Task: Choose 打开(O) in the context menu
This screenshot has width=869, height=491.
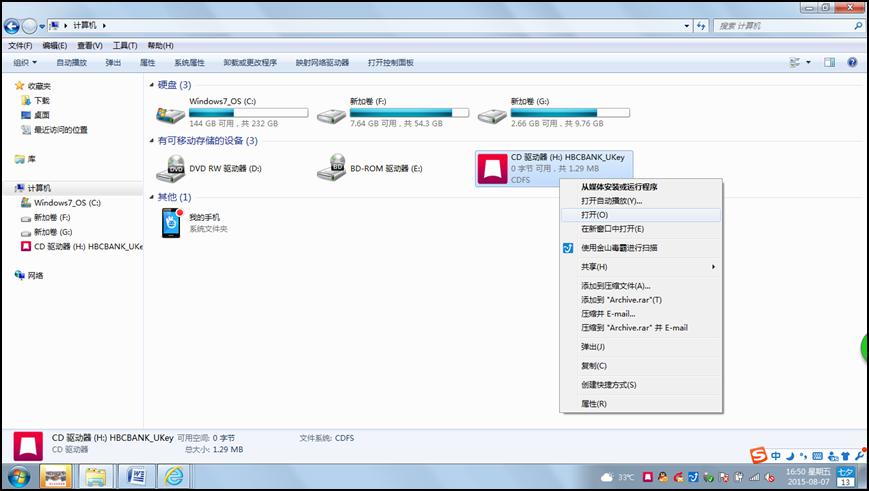Action: point(594,215)
